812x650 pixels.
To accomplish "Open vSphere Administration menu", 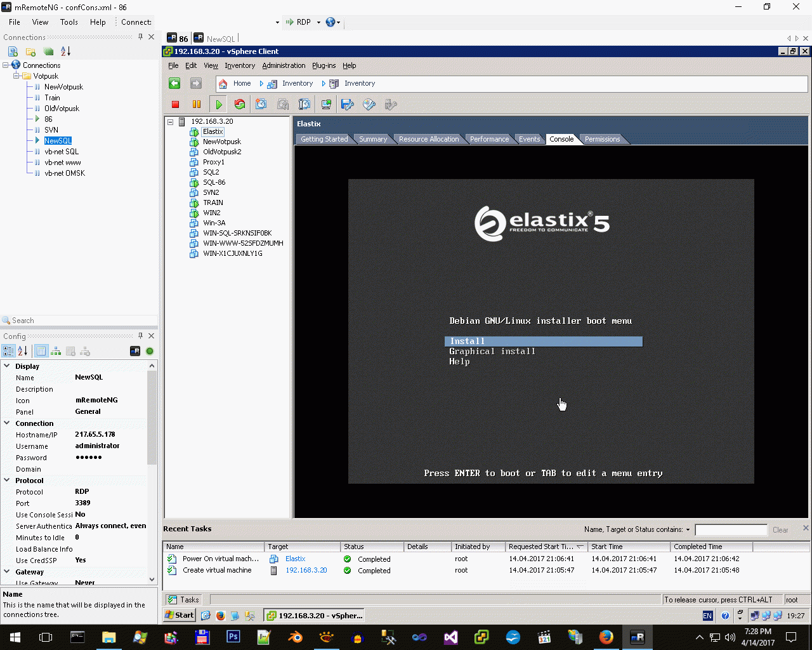I will [284, 65].
